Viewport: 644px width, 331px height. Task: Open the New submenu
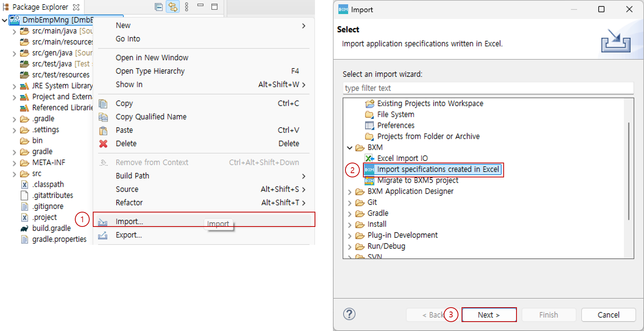(x=204, y=25)
